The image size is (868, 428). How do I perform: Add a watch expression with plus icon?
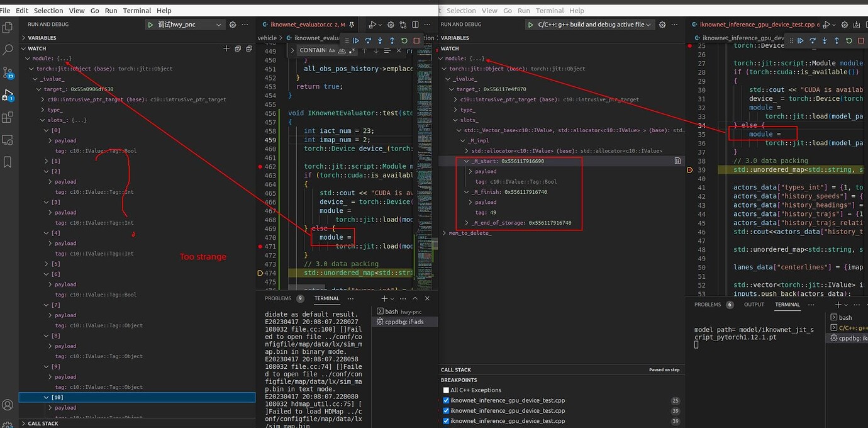tap(226, 48)
